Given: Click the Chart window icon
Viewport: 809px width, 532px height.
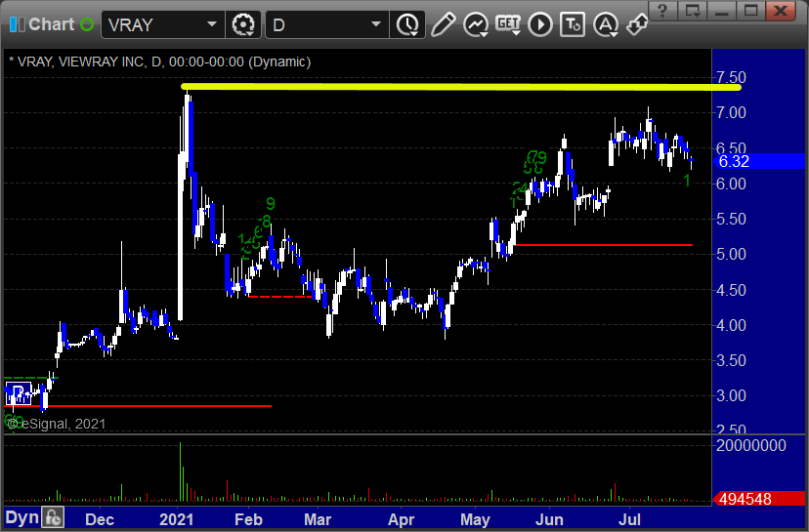Looking at the screenshot, I should tap(17, 24).
